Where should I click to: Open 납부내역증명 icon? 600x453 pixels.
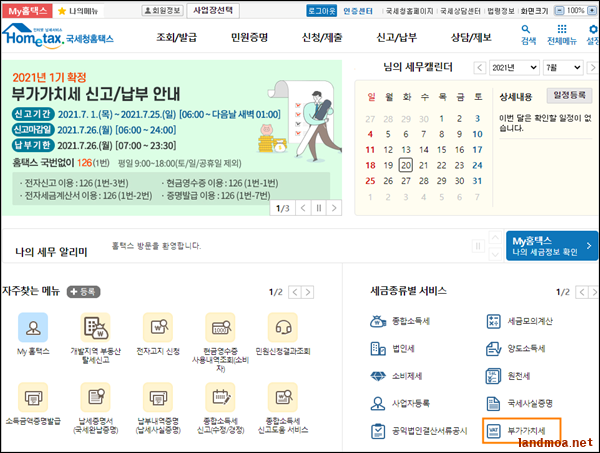click(x=158, y=397)
